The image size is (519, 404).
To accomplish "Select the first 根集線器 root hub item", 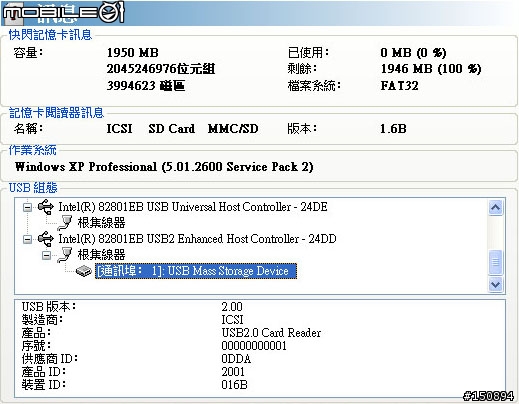I will 101,223.
